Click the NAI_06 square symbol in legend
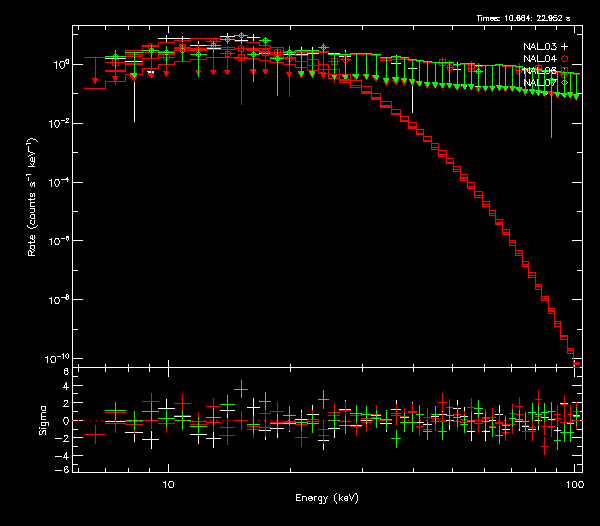The image size is (600, 526). pos(564,71)
